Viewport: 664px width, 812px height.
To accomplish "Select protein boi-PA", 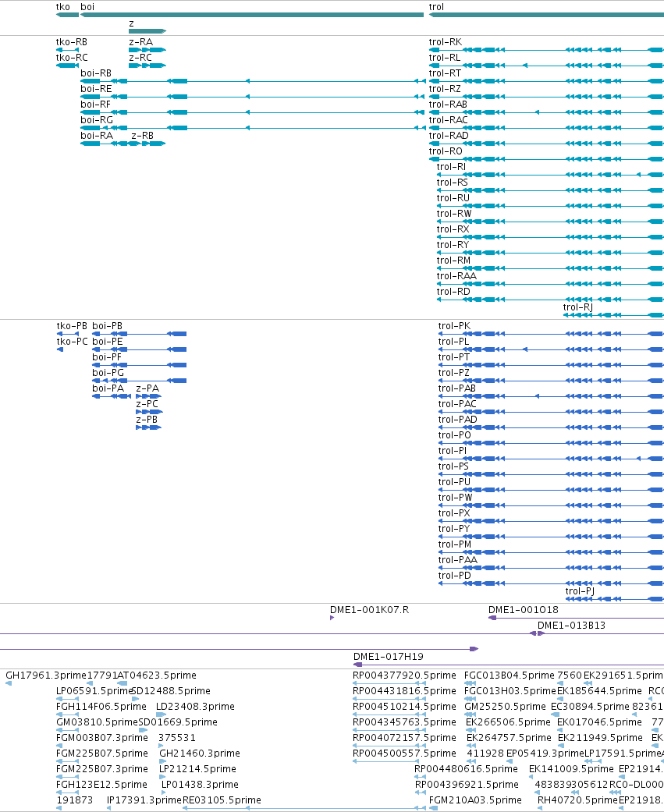I will (x=108, y=388).
